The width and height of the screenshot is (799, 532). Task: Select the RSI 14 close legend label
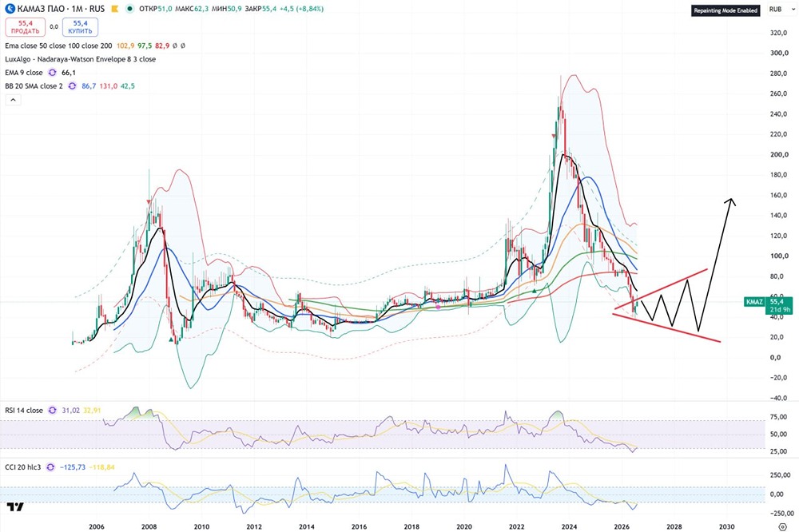24,411
